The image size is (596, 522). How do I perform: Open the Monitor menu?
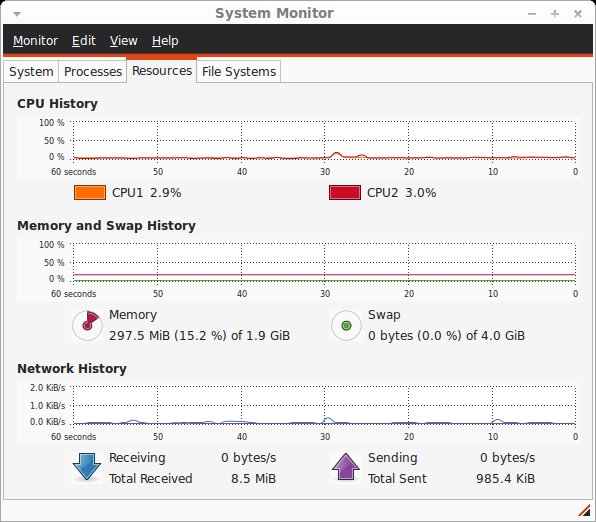35,41
